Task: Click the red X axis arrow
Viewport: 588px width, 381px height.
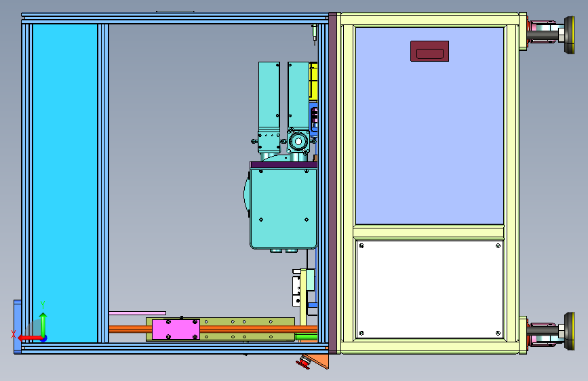Action: click(x=30, y=338)
